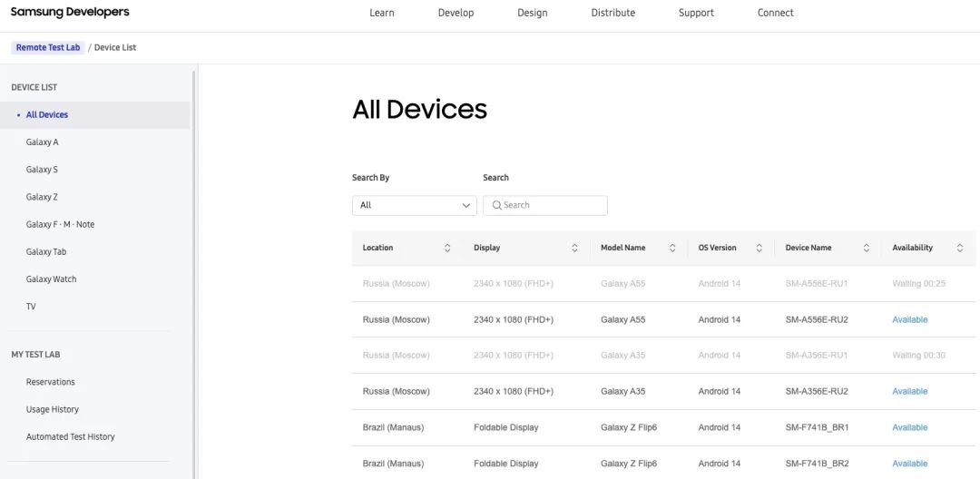Click Remote Test Lab breadcrumb
980x479 pixels.
click(x=48, y=47)
